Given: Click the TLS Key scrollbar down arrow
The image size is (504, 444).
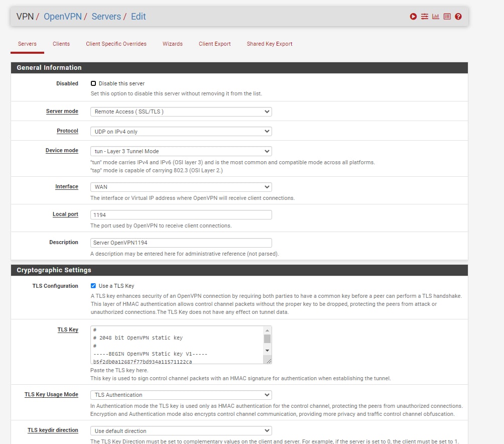Looking at the screenshot, I should [267, 351].
